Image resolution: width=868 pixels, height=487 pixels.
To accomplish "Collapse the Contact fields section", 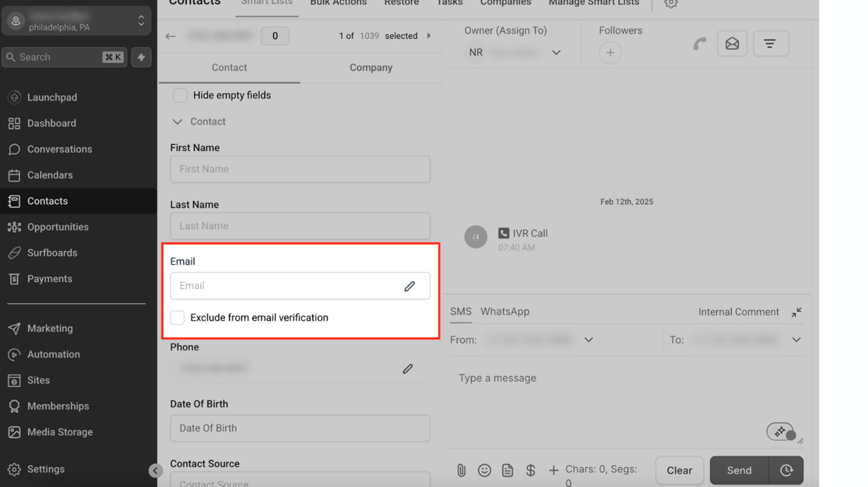I will pyautogui.click(x=177, y=121).
